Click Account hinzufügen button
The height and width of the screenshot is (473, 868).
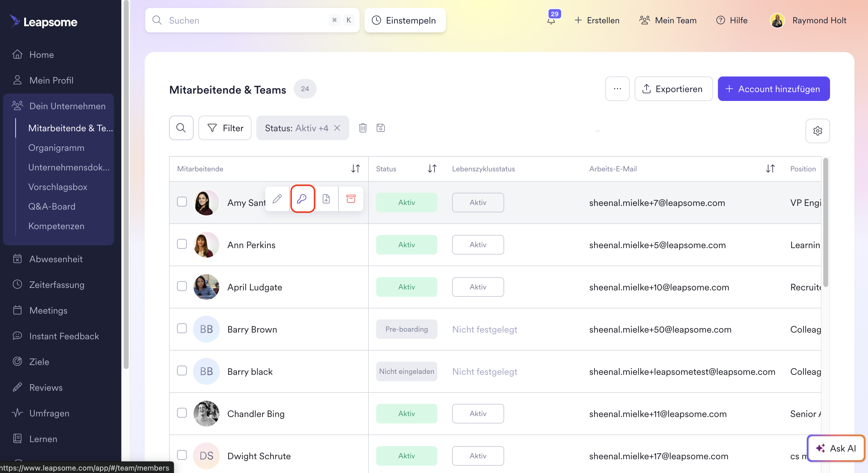click(x=773, y=89)
